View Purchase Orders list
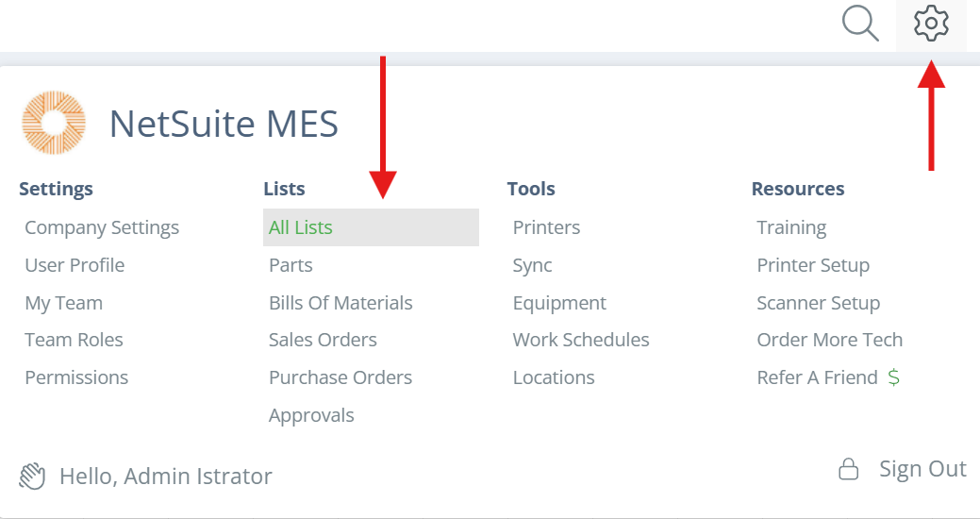The image size is (980, 519). point(341,377)
